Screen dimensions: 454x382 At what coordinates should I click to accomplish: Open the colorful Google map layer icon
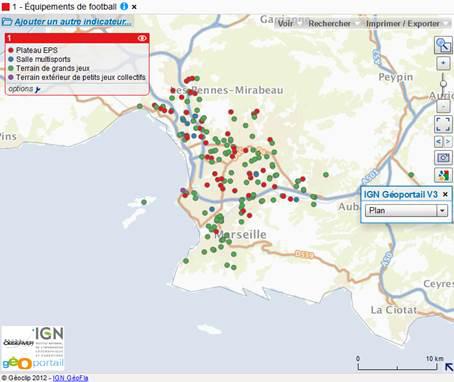pos(443,175)
